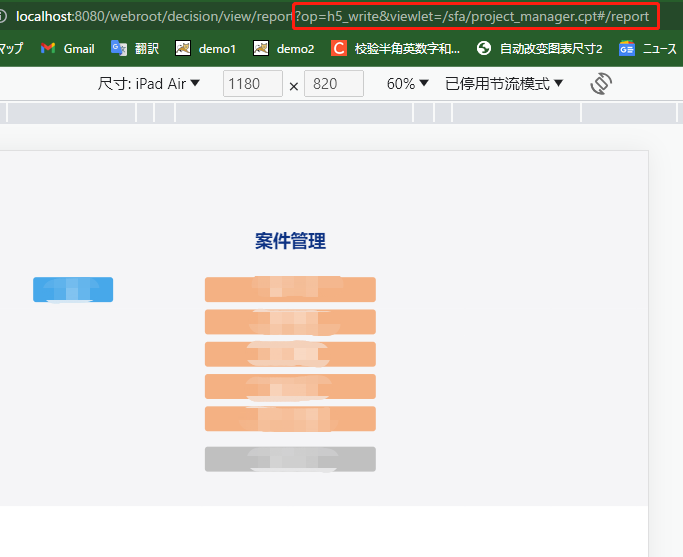Open the Gmail bookmark
Image resolution: width=683 pixels, height=557 pixels.
tap(68, 48)
